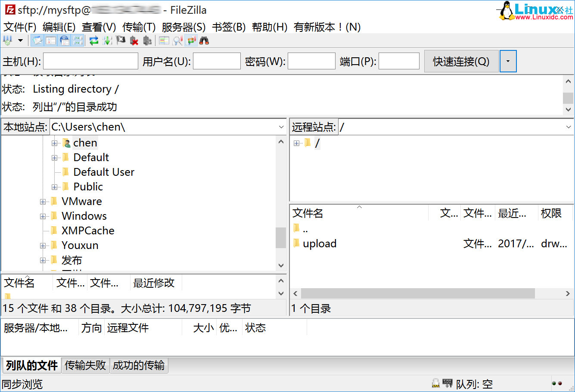Start directory comparison with binoculars icon
This screenshot has width=575, height=392.
[204, 40]
